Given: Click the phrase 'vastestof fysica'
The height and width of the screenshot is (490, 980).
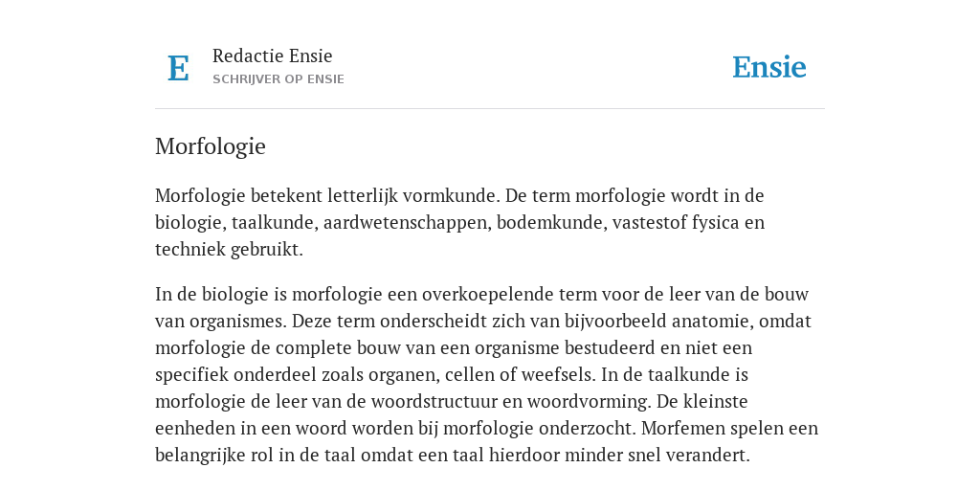Looking at the screenshot, I should click(676, 223).
